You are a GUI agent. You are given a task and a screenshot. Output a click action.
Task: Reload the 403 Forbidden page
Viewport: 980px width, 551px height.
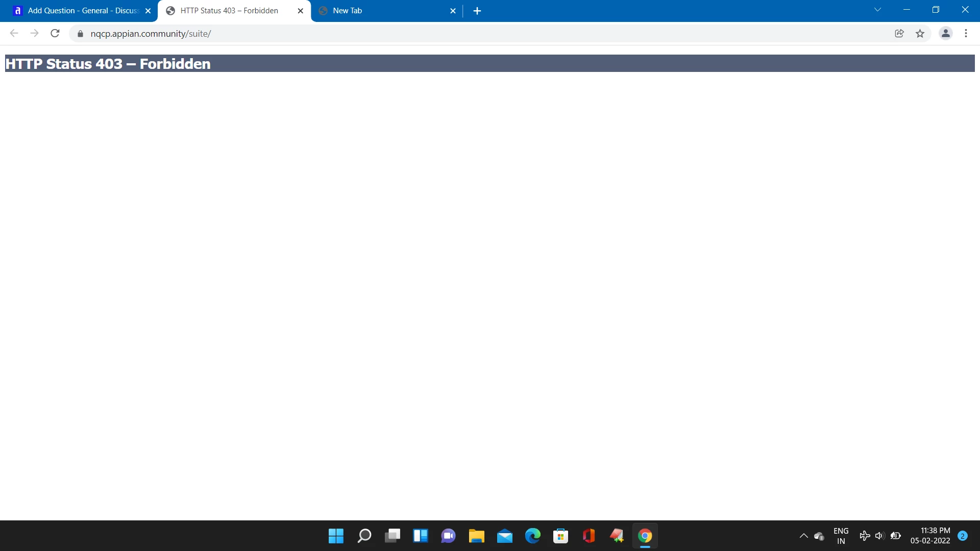tap(55, 34)
